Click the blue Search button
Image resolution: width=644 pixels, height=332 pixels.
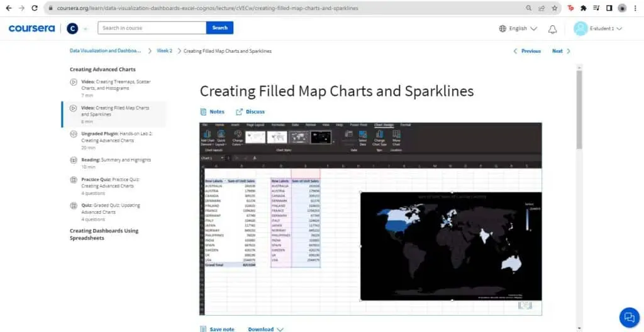tap(219, 28)
